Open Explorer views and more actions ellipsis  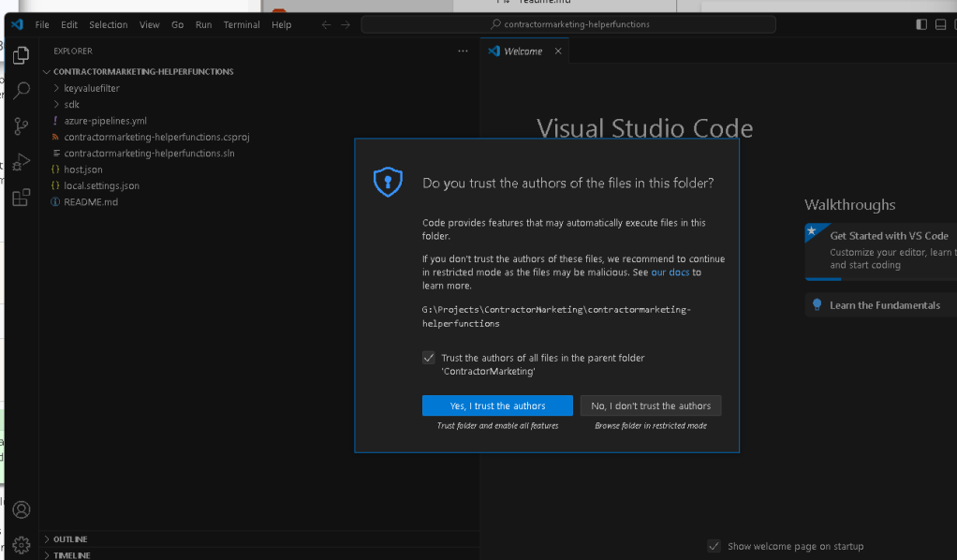(463, 52)
